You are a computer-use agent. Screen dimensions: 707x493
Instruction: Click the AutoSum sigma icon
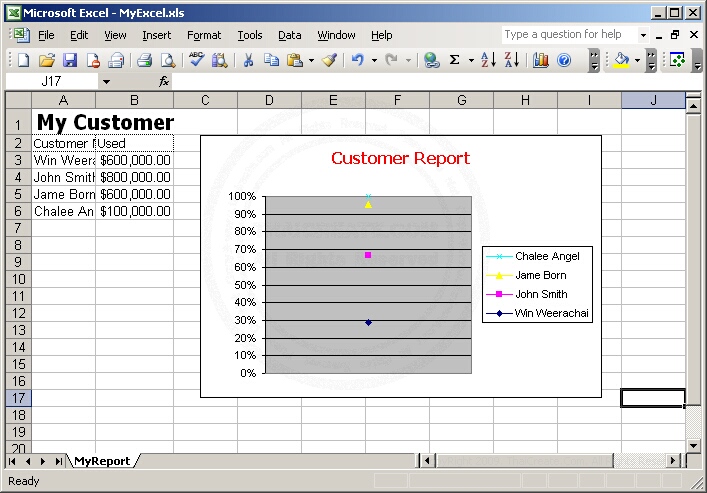(454, 60)
